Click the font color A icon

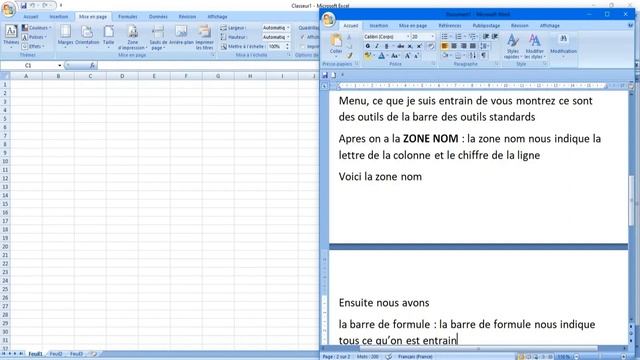(x=381, y=56)
